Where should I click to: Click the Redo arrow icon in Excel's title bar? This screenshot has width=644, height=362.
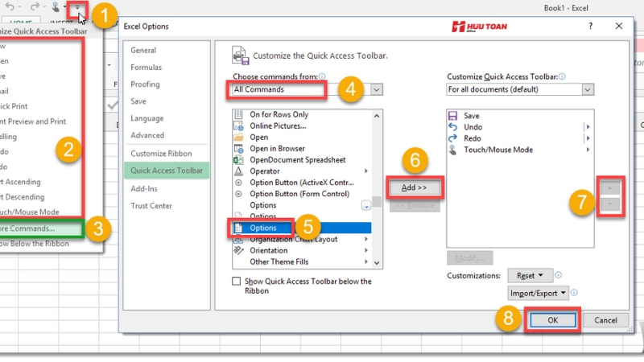tap(35, 6)
